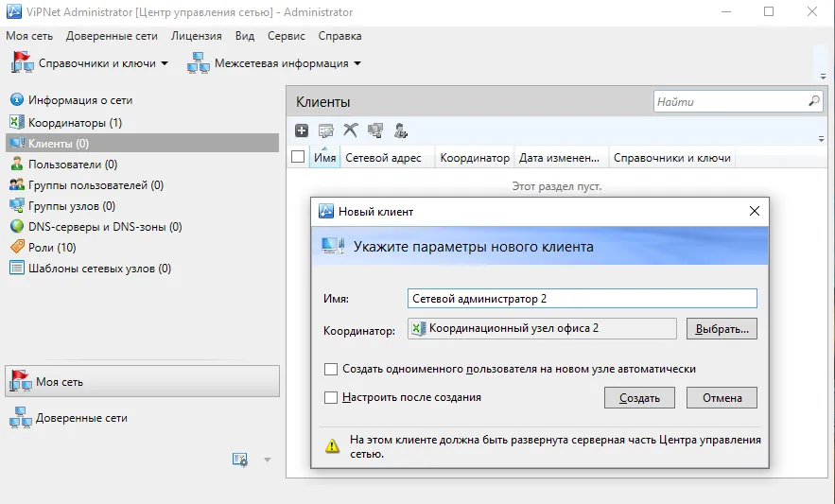Viewport: 835px width, 504px height.
Task: Click the ViPNet app icon in title bar
Action: coord(14,11)
